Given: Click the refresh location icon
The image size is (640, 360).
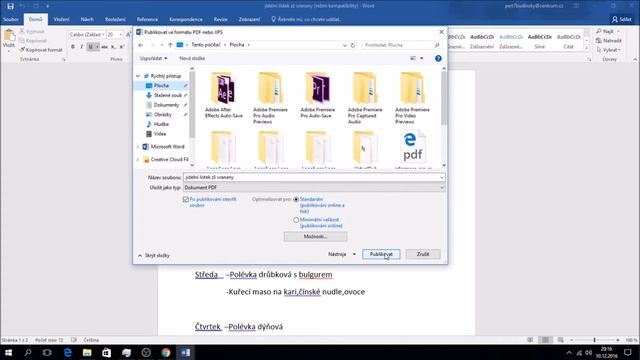Looking at the screenshot, I should coord(353,45).
